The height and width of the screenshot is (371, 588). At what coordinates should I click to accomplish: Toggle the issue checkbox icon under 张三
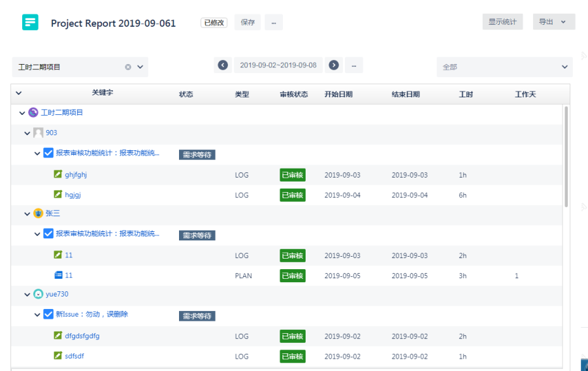[48, 234]
